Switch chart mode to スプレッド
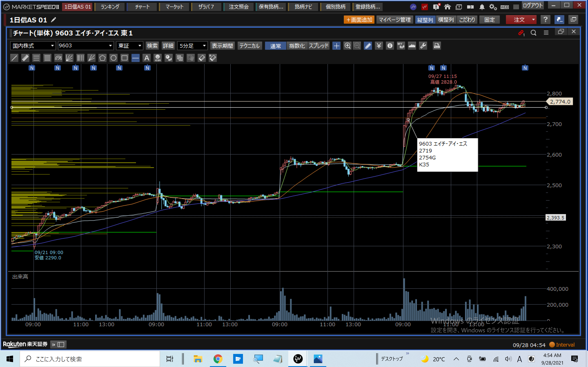Screen dimensions: 588x367 pos(318,46)
